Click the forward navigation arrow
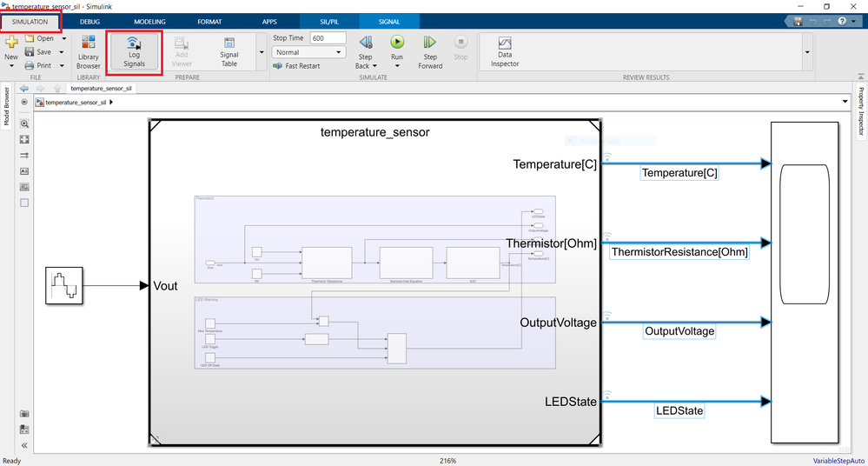Screen dimensions: 868x466 41,88
